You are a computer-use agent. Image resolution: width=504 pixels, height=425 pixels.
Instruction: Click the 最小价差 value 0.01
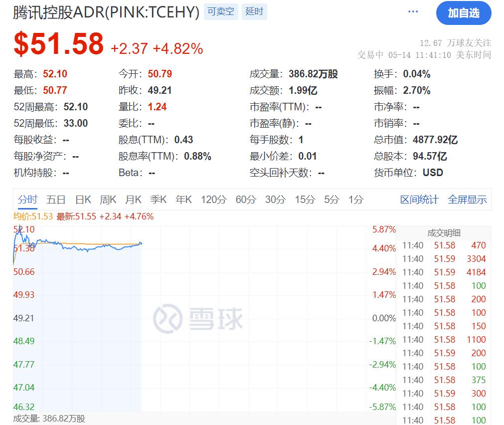(308, 156)
